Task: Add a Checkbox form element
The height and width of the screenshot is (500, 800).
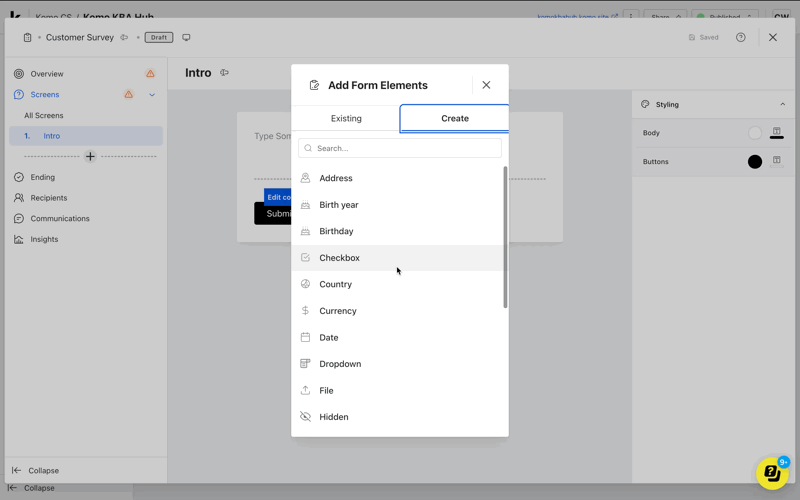Action: point(339,258)
